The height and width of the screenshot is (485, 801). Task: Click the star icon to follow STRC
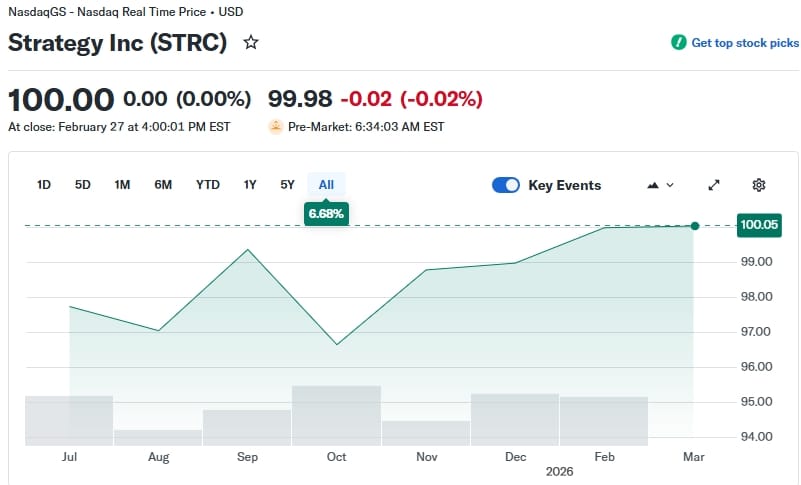pos(251,43)
